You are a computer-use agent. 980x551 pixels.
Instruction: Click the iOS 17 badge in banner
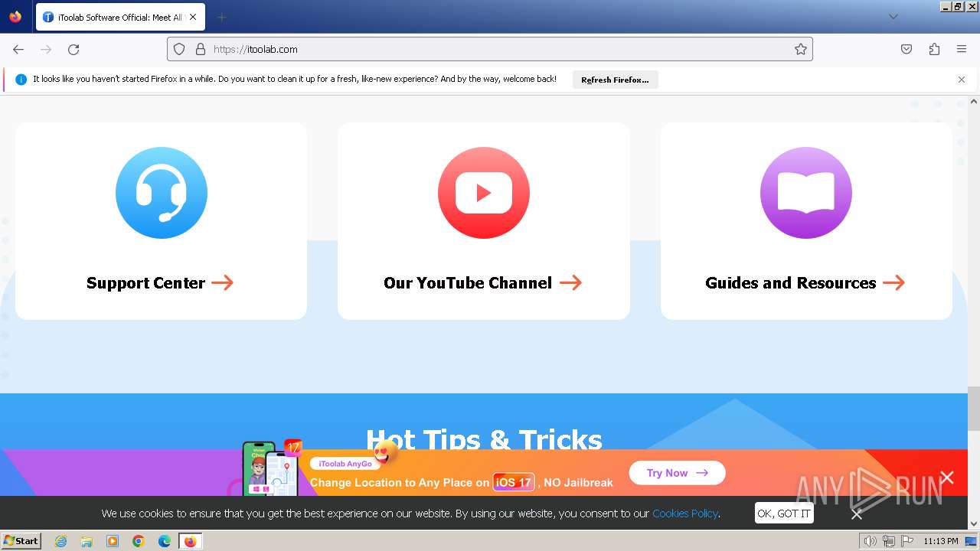click(514, 482)
